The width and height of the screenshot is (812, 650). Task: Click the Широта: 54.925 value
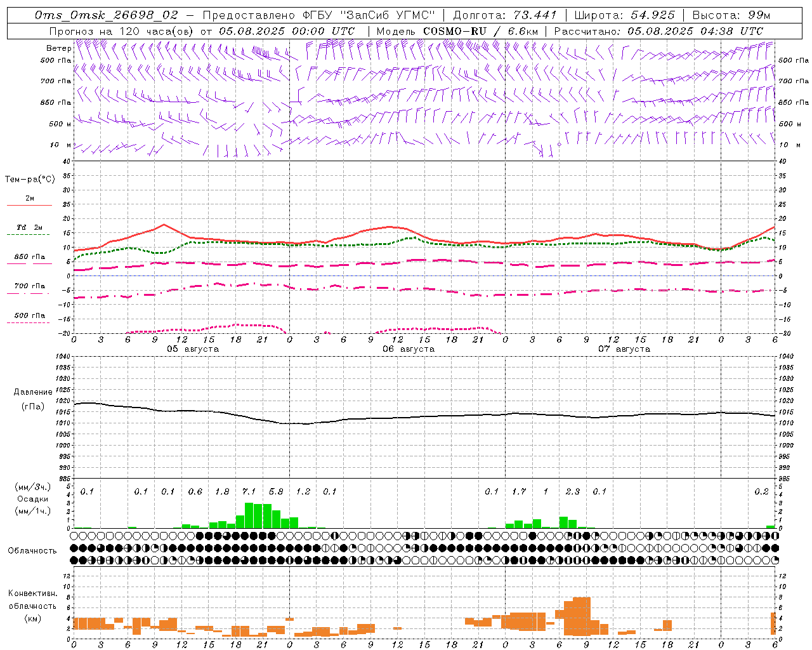tap(624, 15)
